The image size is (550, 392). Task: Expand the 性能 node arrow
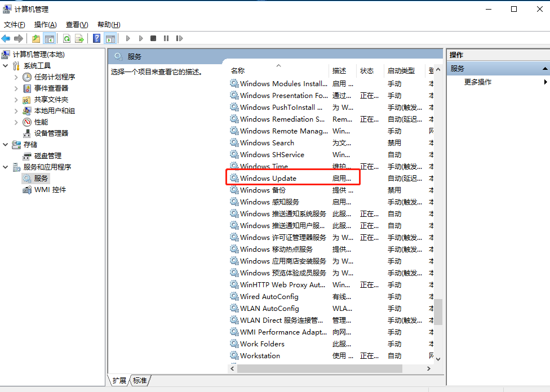pyautogui.click(x=16, y=122)
